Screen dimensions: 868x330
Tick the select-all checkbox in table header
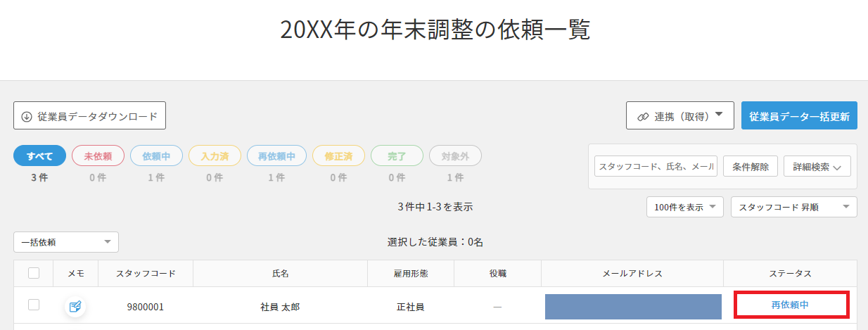(x=34, y=273)
